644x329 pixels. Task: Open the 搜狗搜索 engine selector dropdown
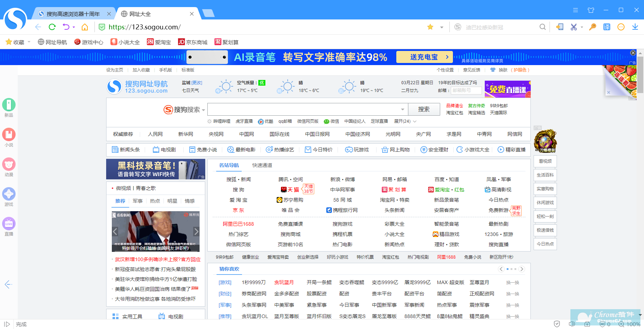coord(203,110)
